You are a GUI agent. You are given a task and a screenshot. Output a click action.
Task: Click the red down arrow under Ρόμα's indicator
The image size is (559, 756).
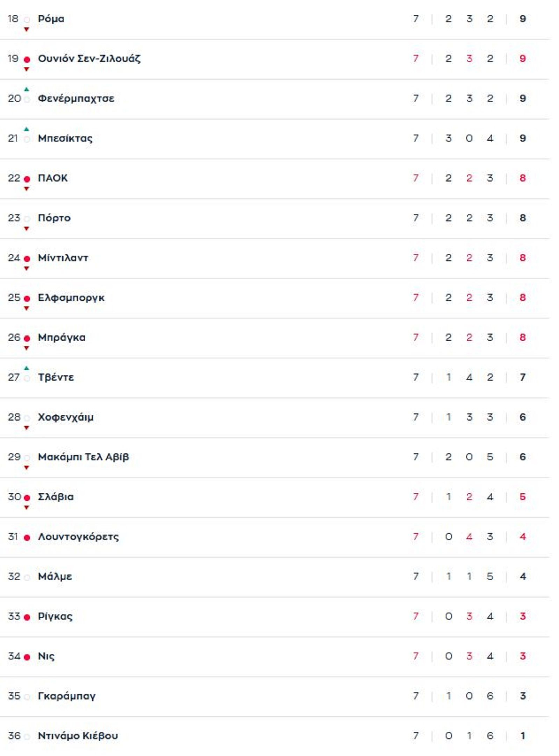point(27,30)
